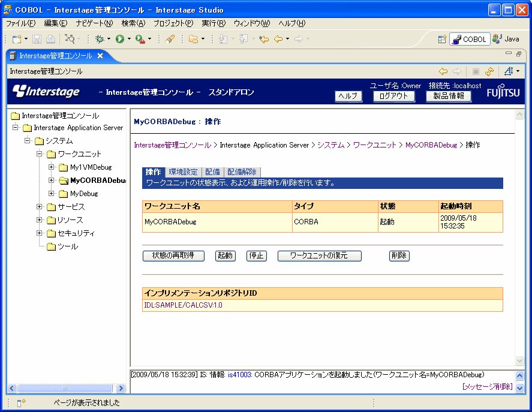Click the Fujitsu logo in the banner
Screen dimensions: 532x412
point(503,91)
